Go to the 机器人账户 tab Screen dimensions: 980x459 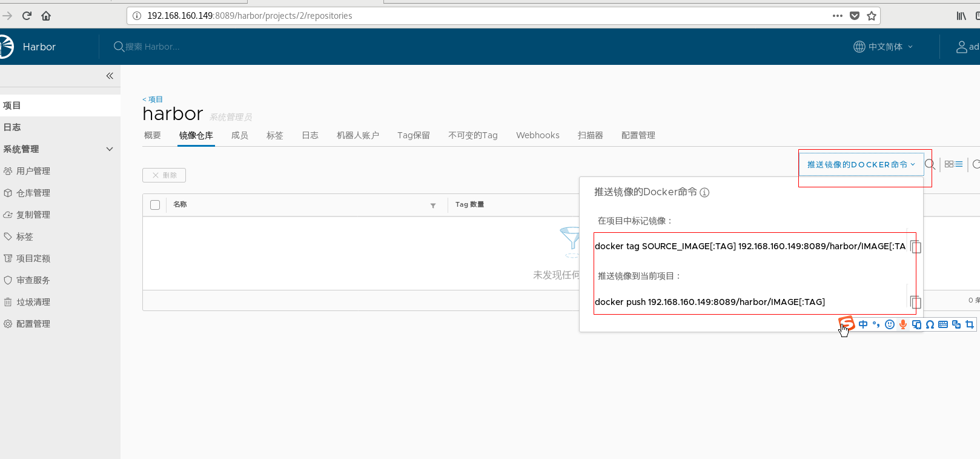click(x=358, y=135)
